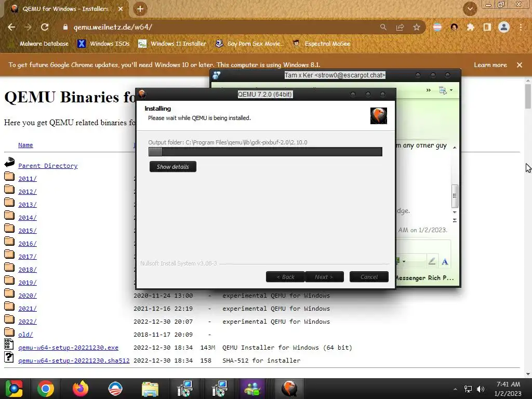Open the 2011/ folder link
532x399 pixels.
(x=28, y=179)
